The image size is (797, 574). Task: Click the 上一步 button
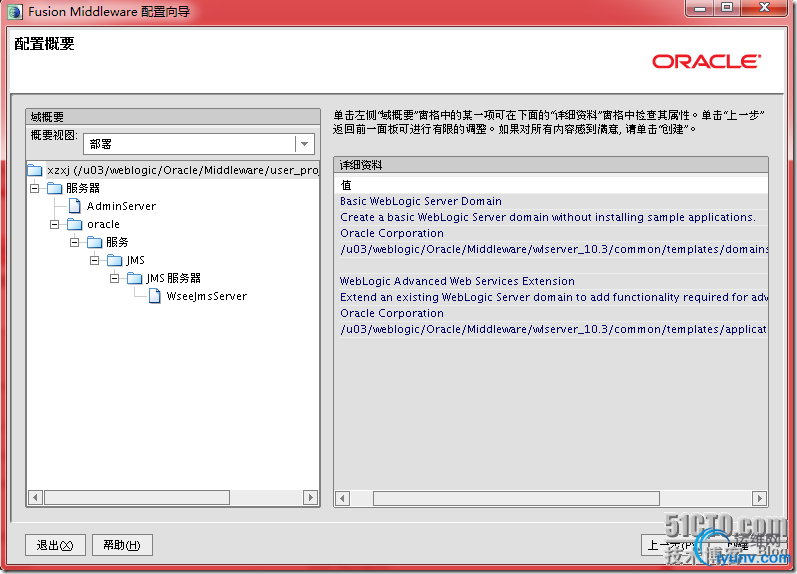671,546
